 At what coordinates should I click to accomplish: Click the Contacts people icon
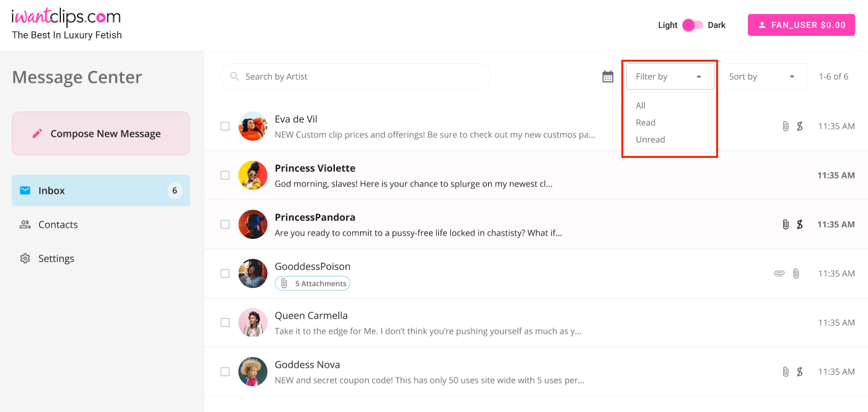(x=25, y=224)
